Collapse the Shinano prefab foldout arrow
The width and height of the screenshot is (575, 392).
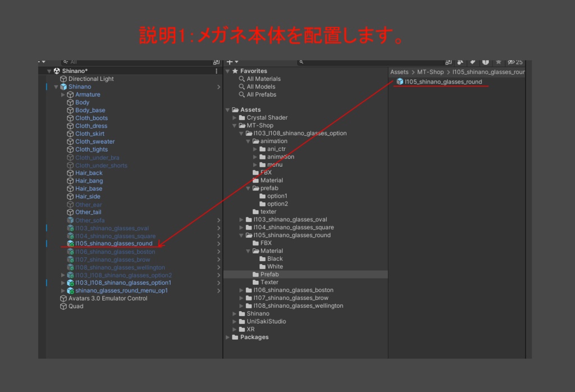pyautogui.click(x=56, y=87)
